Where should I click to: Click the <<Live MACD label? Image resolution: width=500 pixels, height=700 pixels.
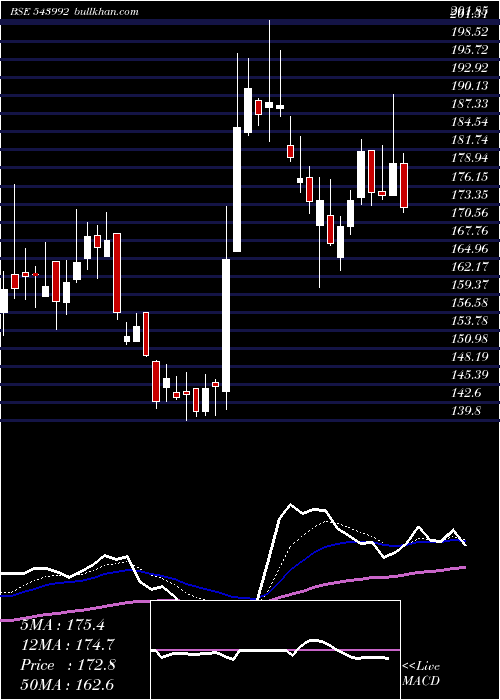(421, 674)
